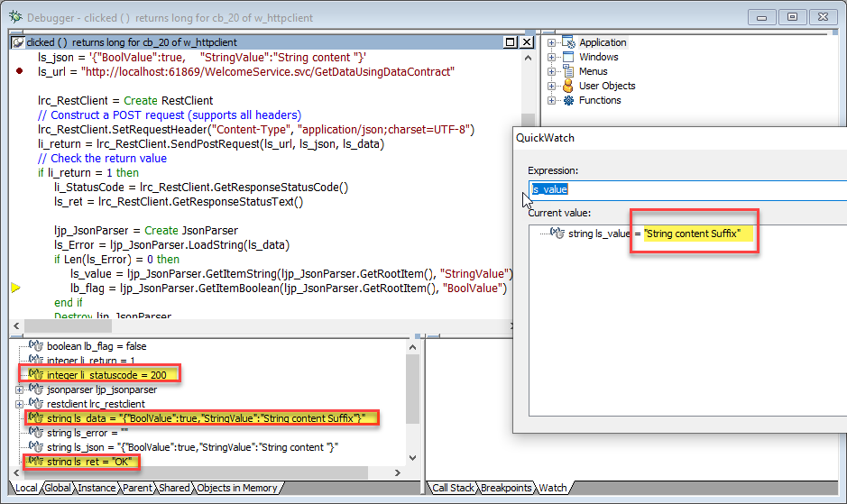
Task: Expand the jsonparser ljp_jsonparser variable
Action: [x=20, y=389]
